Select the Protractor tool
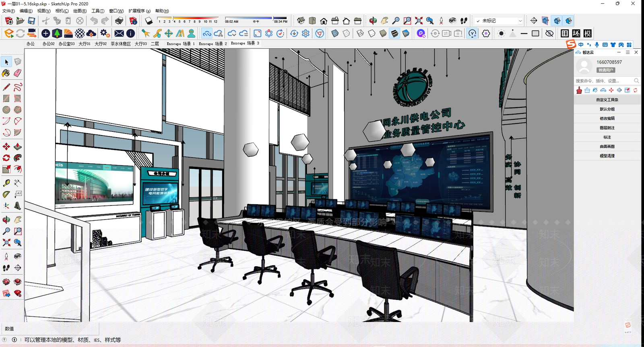Screen dimensions: 644x347 pos(6,194)
